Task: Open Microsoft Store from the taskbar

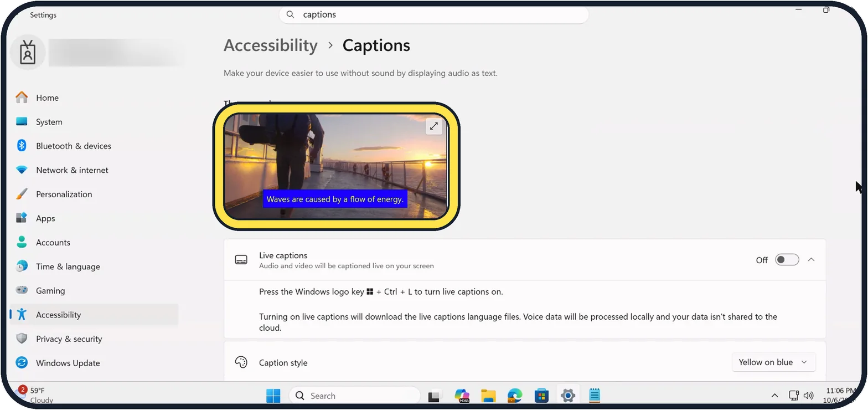Action: coord(541,396)
